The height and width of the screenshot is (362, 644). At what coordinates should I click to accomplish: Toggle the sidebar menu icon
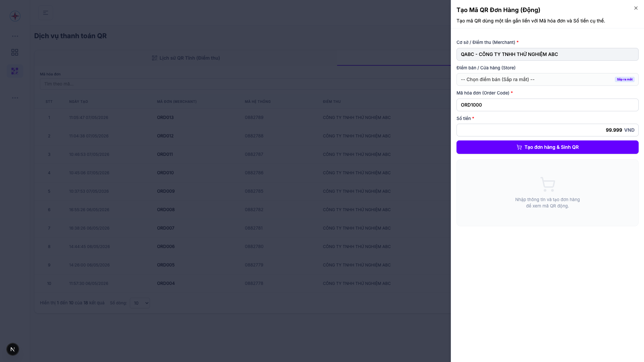46,13
